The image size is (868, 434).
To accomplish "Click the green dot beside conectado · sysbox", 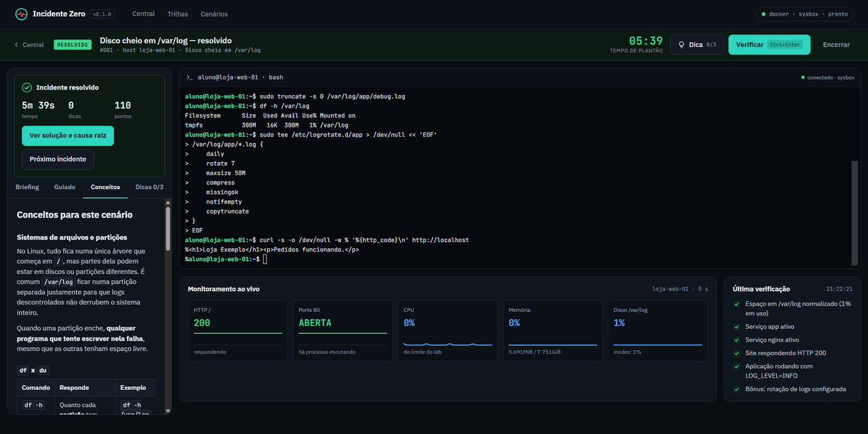I will click(x=803, y=77).
